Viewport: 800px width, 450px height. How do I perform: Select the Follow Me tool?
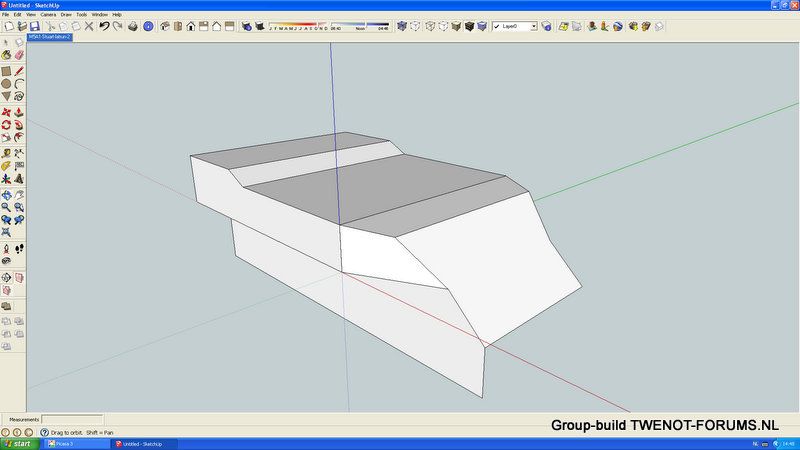[19, 125]
